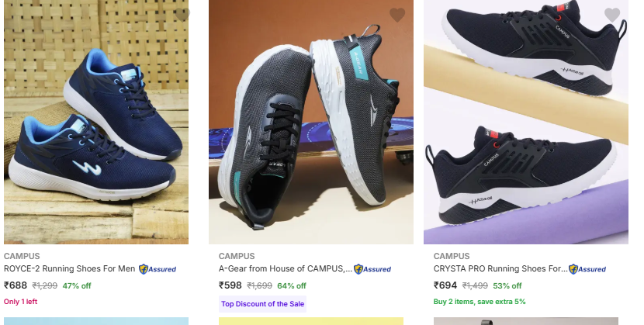This screenshot has width=644, height=325.
Task: Click Top Discount of the Sale tag
Action: point(262,304)
